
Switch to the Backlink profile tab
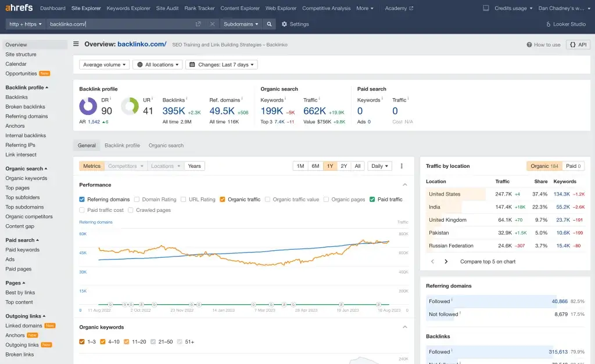[122, 146]
